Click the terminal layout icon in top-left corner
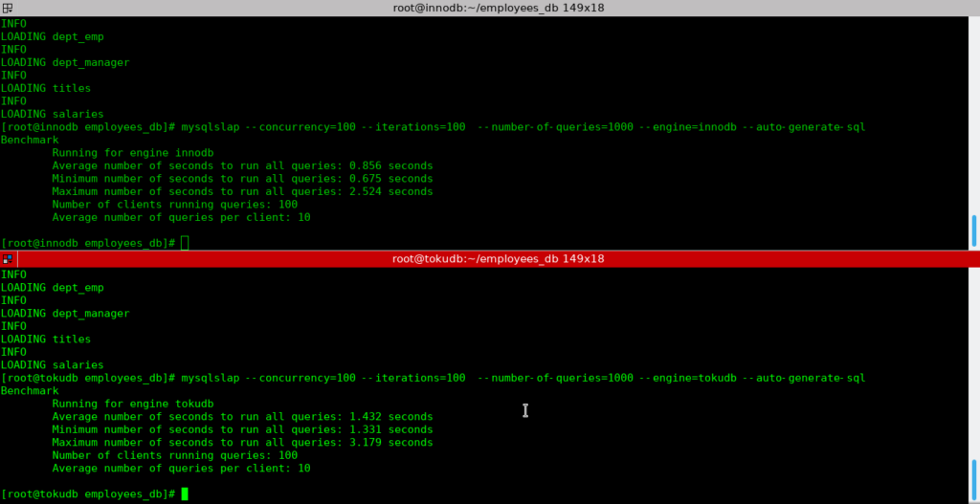The image size is (980, 504). 8,8
